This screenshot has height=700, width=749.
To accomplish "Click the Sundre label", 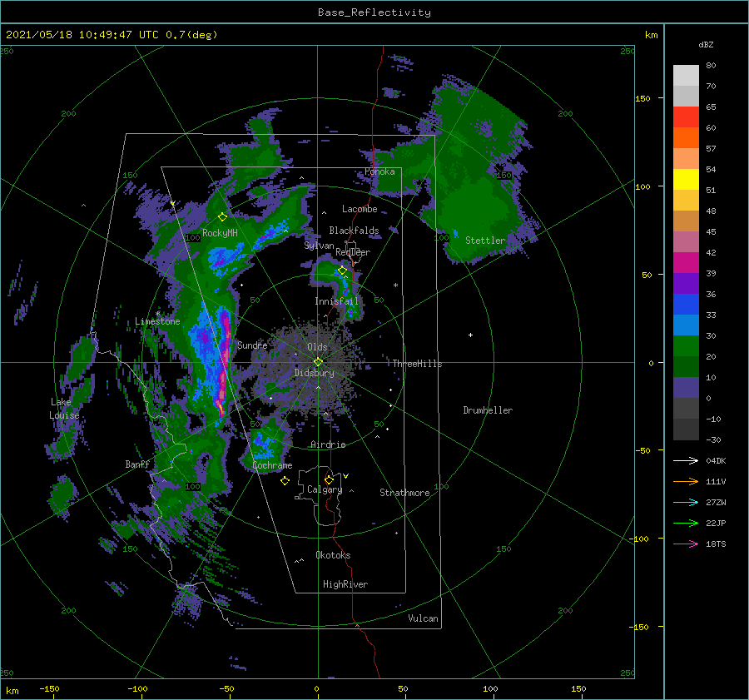I will click(x=252, y=345).
